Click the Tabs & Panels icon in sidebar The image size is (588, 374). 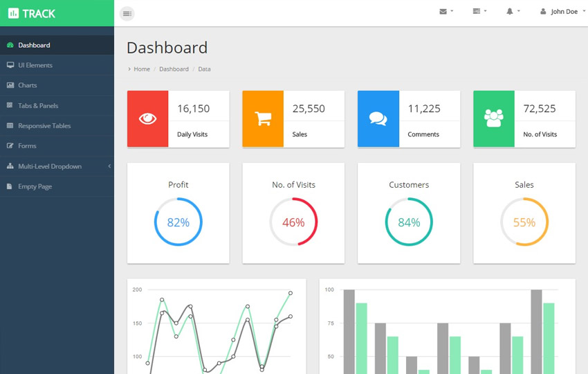10,105
